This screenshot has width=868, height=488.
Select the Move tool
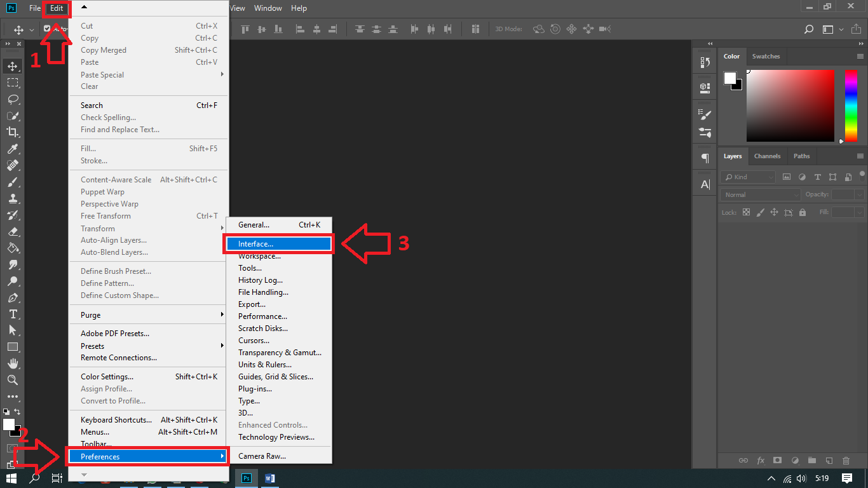[x=13, y=66]
